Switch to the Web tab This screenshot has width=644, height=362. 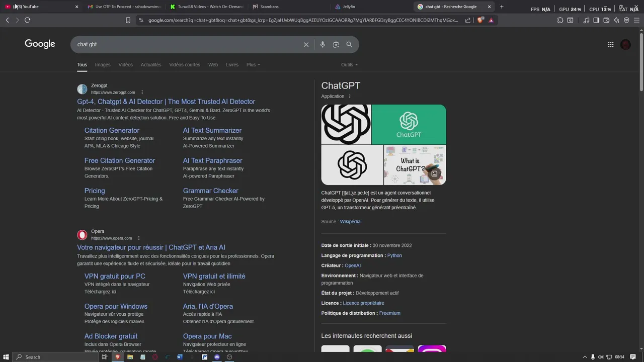(213, 65)
